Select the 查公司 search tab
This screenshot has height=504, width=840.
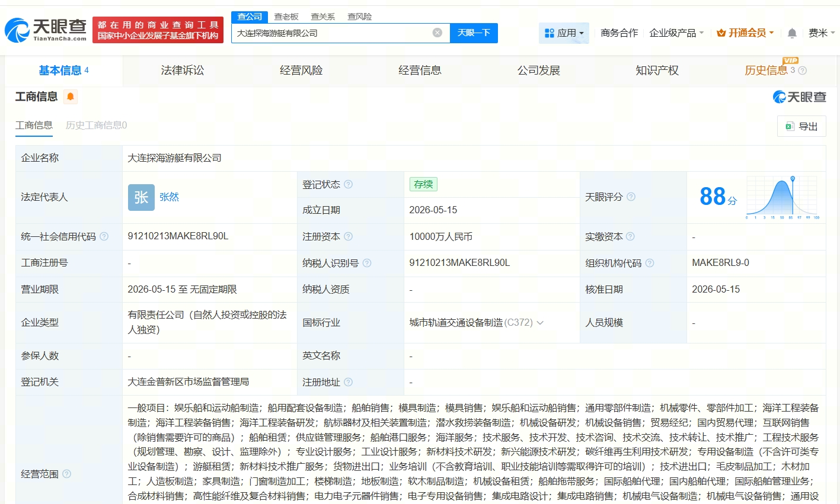(x=250, y=17)
